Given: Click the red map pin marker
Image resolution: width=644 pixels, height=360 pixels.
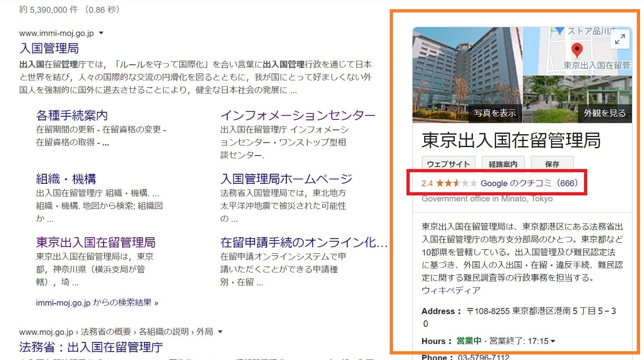Looking at the screenshot, I should click(x=577, y=50).
